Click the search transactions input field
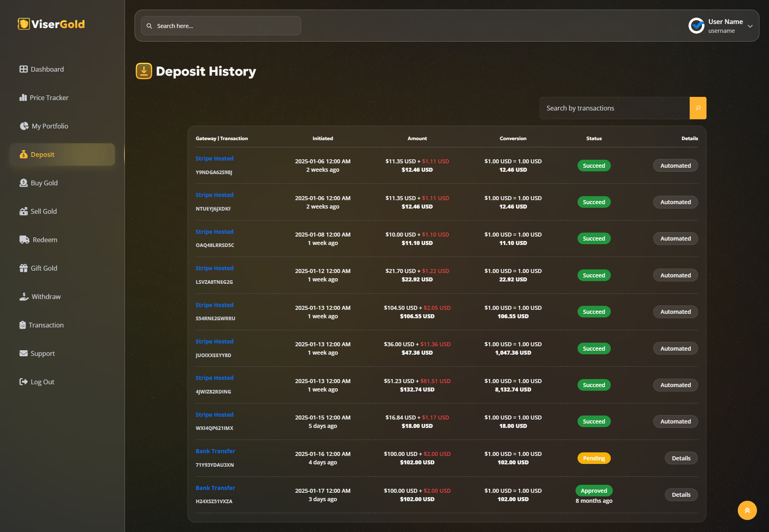This screenshot has height=532, width=769. tap(614, 107)
